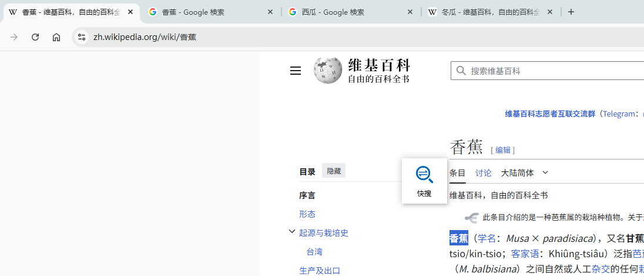Click the 搜索维基百科 search field

(552, 71)
